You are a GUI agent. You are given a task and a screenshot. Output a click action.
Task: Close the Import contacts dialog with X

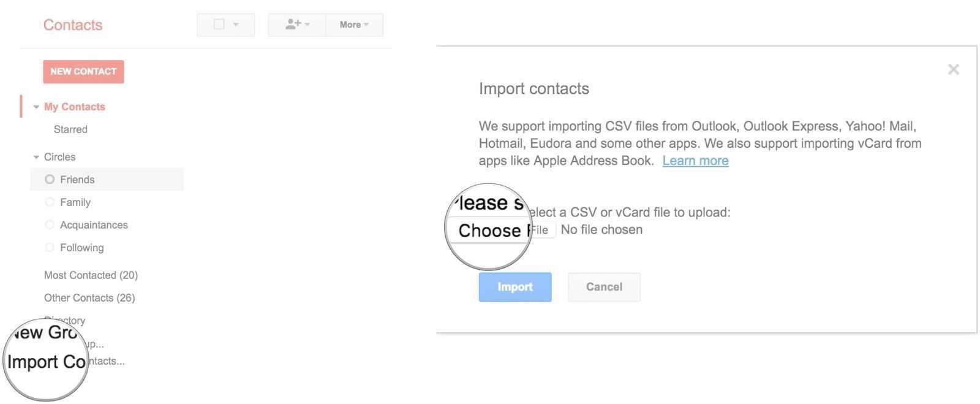[953, 69]
